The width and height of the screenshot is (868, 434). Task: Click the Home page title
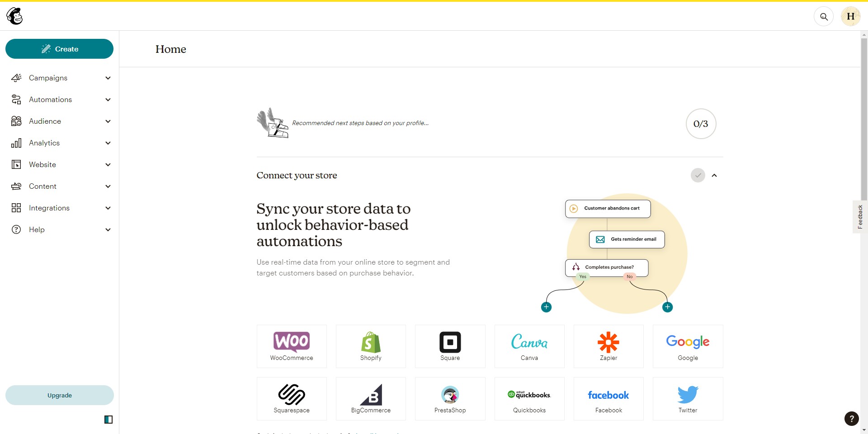(x=171, y=49)
